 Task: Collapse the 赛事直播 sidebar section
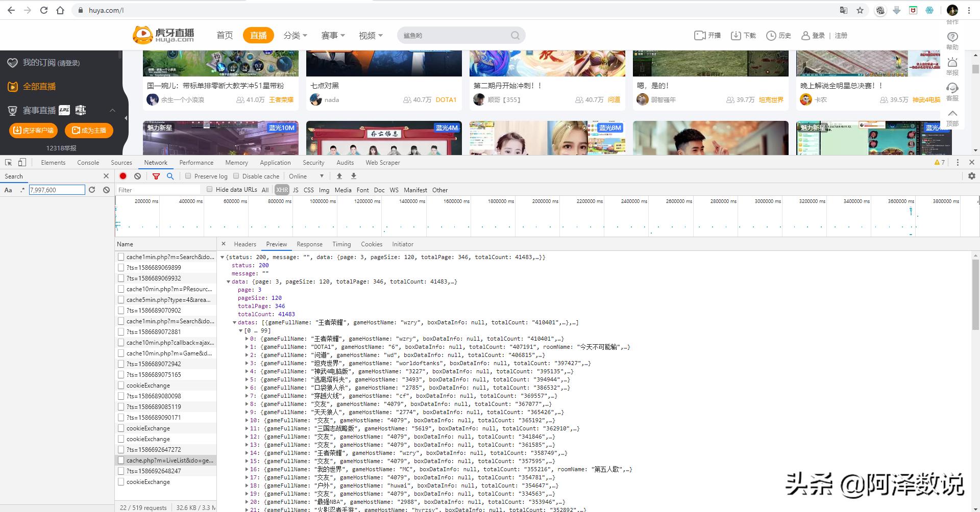(x=112, y=110)
